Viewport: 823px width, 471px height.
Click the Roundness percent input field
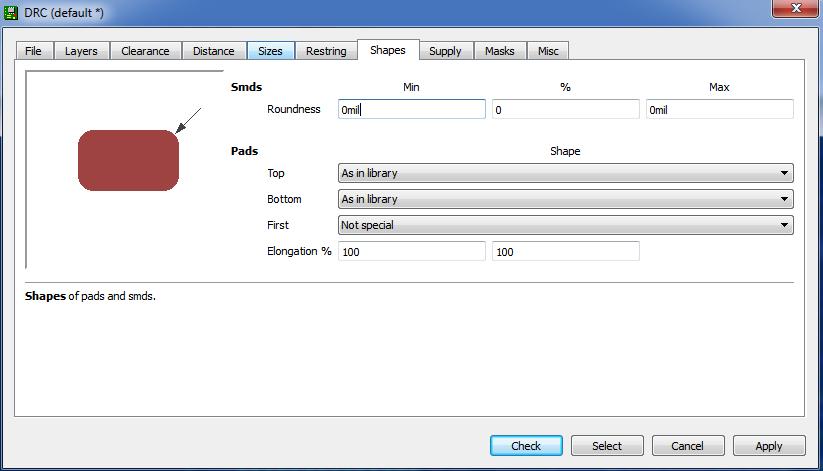(x=565, y=109)
